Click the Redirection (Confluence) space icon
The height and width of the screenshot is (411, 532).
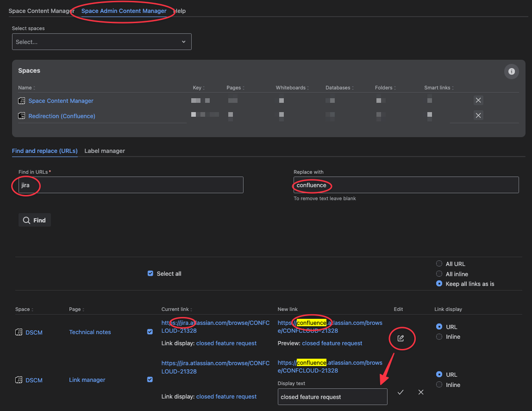pos(21,116)
